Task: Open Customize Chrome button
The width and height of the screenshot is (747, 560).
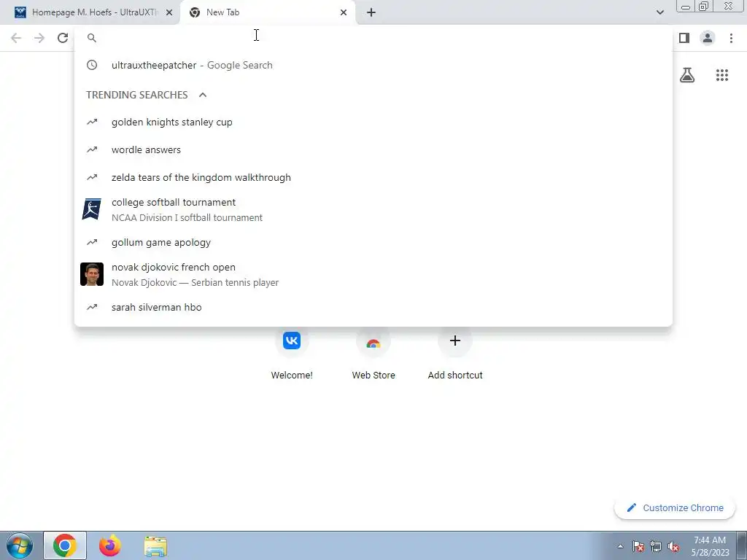Action: pos(675,508)
